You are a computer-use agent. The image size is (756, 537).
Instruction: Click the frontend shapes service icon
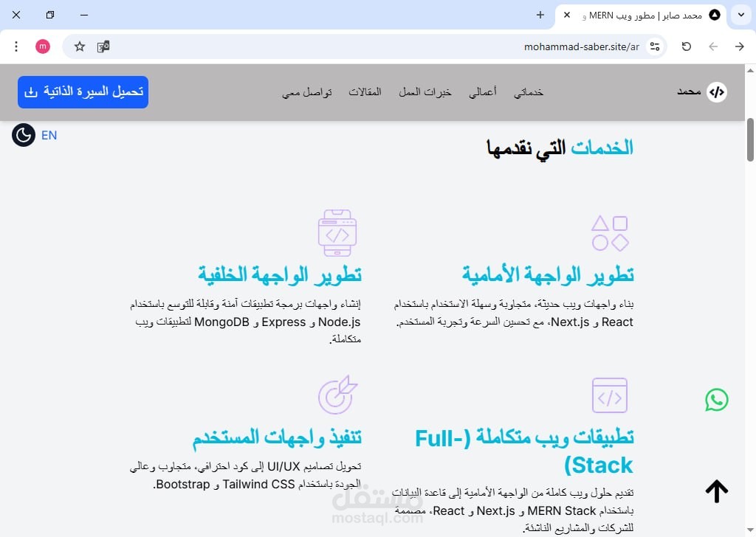610,234
